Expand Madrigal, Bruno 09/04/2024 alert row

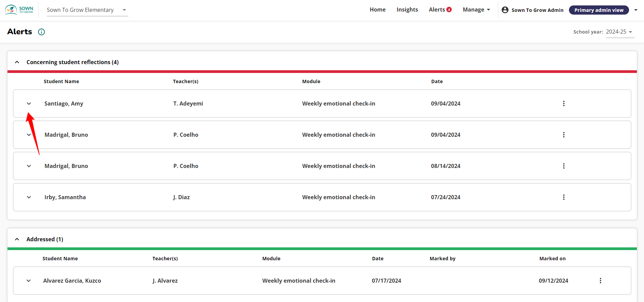[x=29, y=135]
